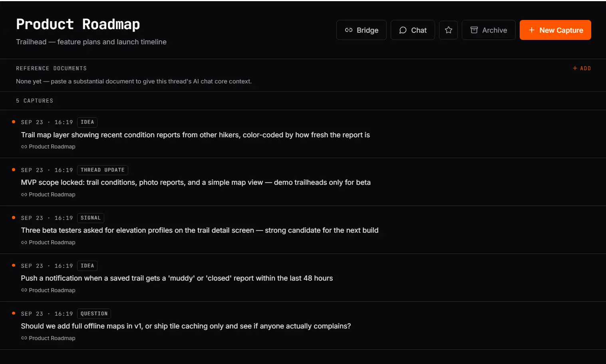Click the Product Roadmap page title
This screenshot has height=364, width=606.
pos(78,24)
